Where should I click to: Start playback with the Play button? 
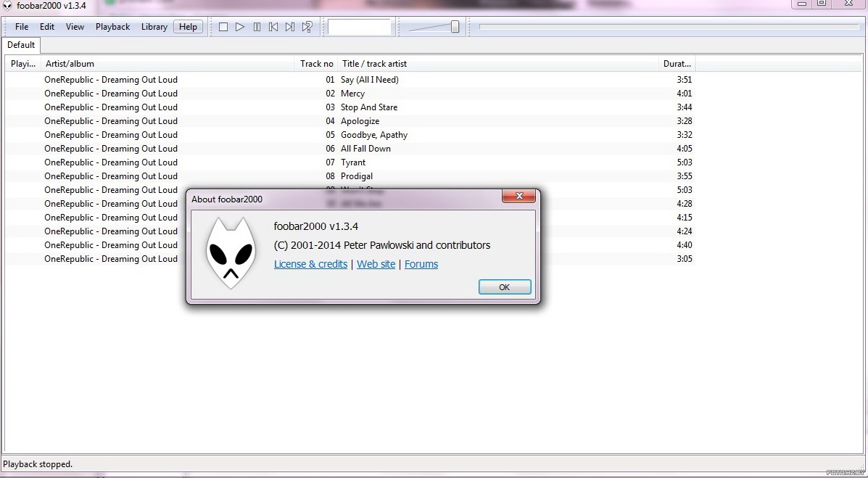pyautogui.click(x=240, y=27)
